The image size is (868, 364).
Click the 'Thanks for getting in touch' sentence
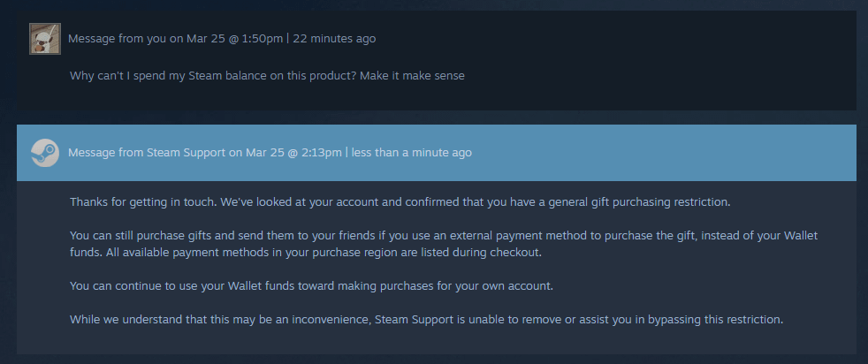(141, 202)
